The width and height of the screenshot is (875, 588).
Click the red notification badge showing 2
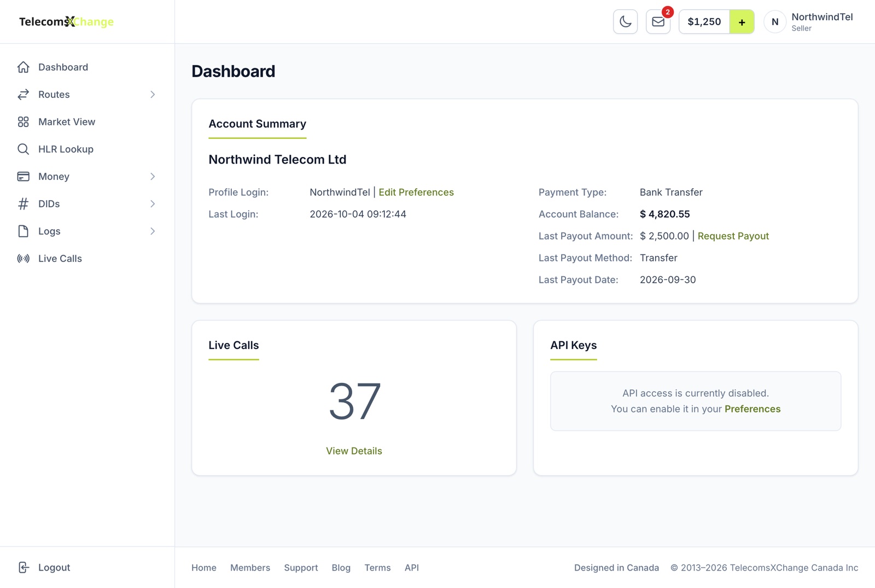pos(668,12)
